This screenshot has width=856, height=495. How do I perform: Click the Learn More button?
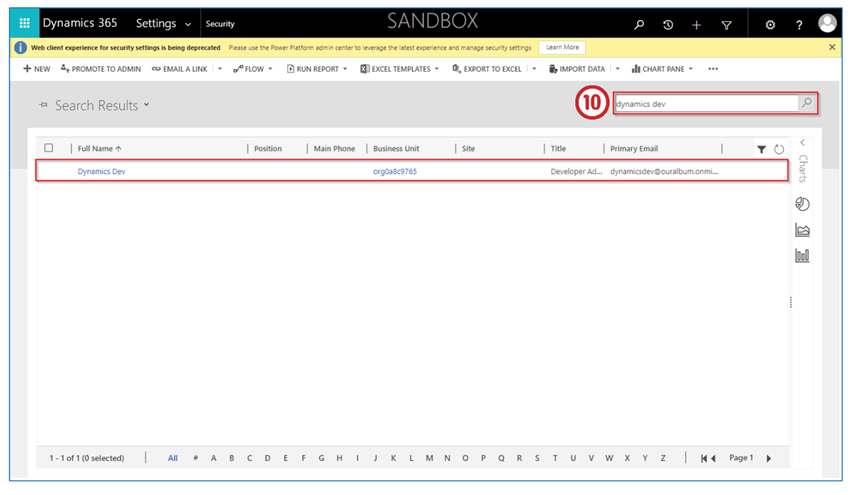click(x=562, y=47)
